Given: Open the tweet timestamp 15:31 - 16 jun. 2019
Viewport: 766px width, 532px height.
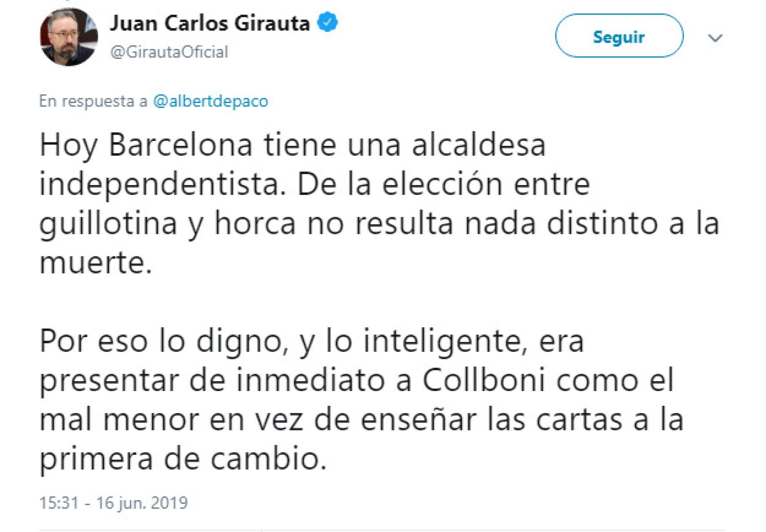Looking at the screenshot, I should 114,503.
